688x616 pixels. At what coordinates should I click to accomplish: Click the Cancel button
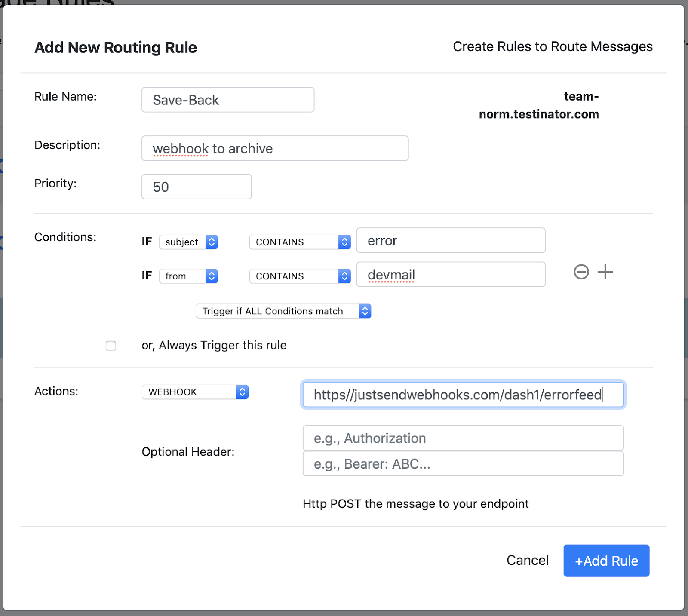tap(528, 561)
